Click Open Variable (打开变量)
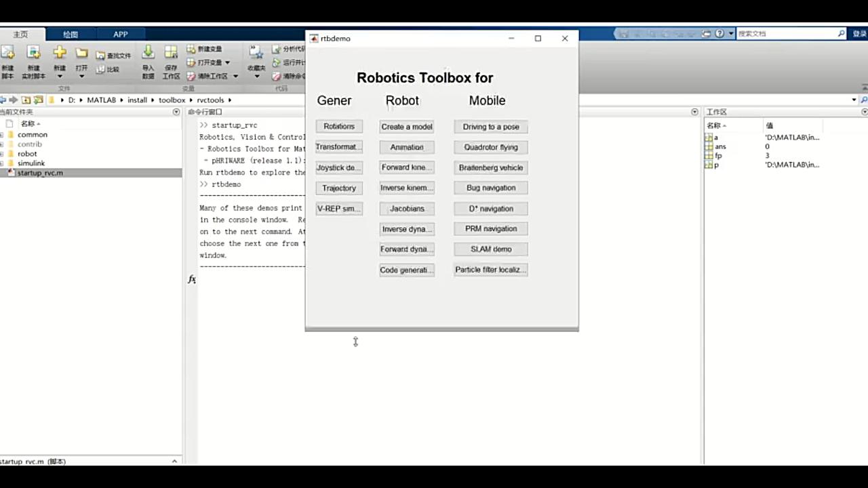868x488 pixels. [205, 62]
